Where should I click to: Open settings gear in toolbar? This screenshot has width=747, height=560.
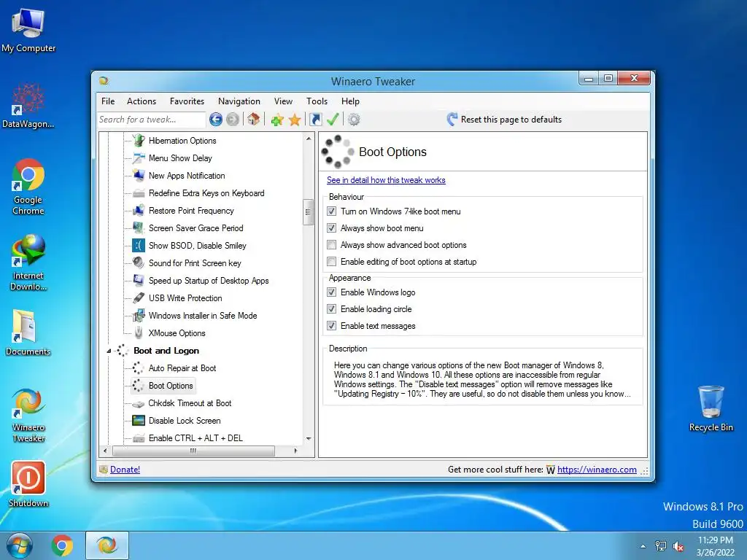click(354, 119)
